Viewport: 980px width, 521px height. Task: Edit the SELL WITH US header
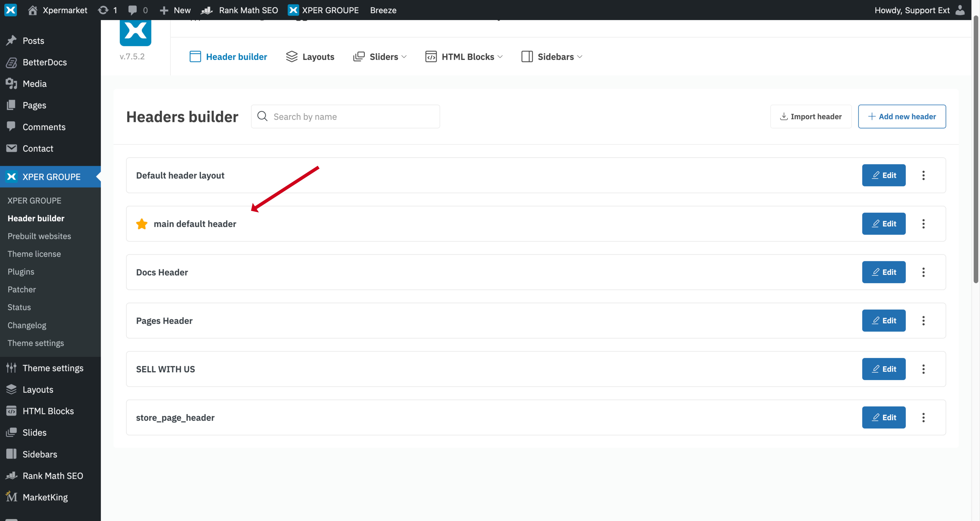884,369
